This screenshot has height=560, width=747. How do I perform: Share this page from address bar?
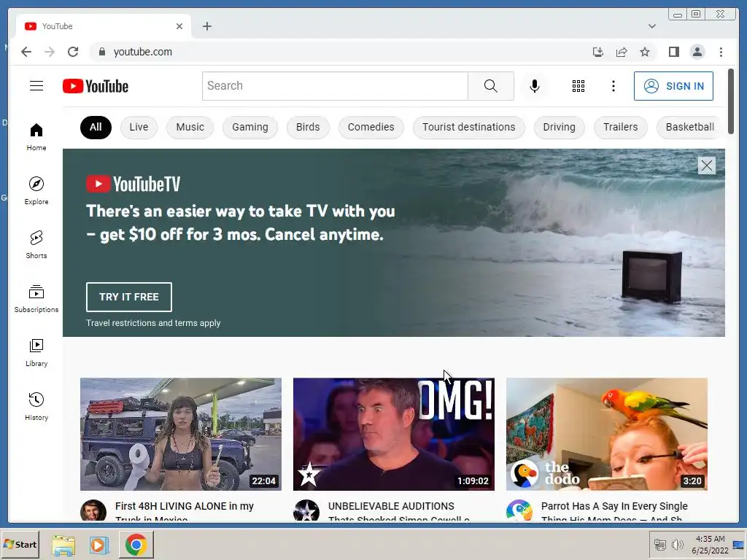(x=622, y=52)
